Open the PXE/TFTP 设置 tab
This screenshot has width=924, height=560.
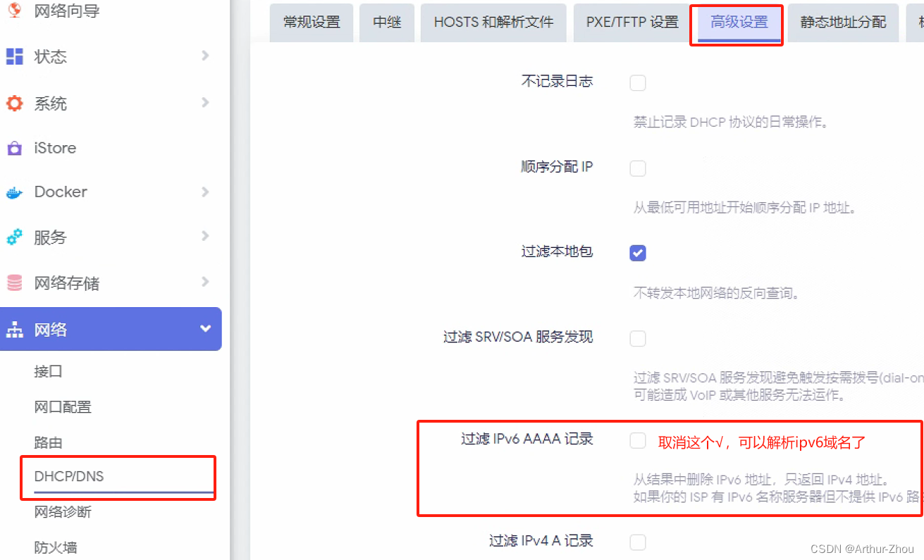tap(632, 23)
